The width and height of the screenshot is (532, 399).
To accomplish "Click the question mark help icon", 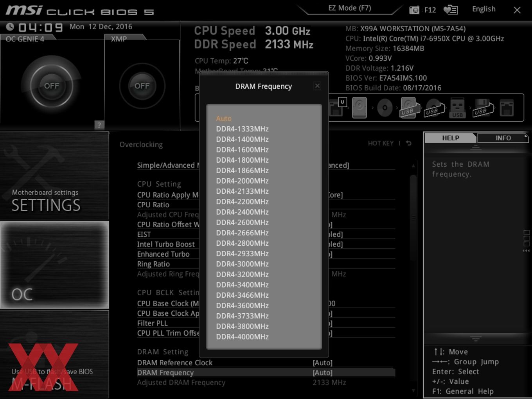I will pyautogui.click(x=99, y=125).
